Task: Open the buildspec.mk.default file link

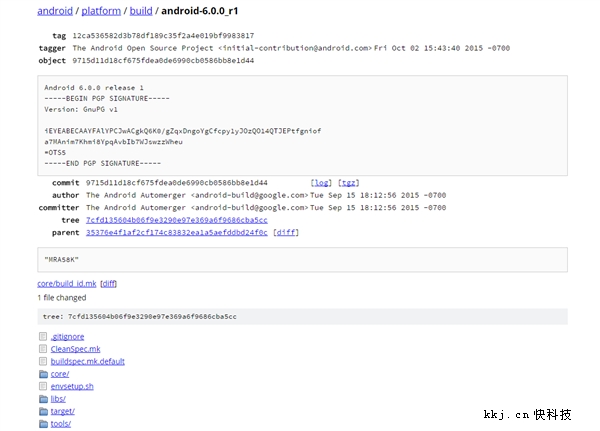Action: 88,361
